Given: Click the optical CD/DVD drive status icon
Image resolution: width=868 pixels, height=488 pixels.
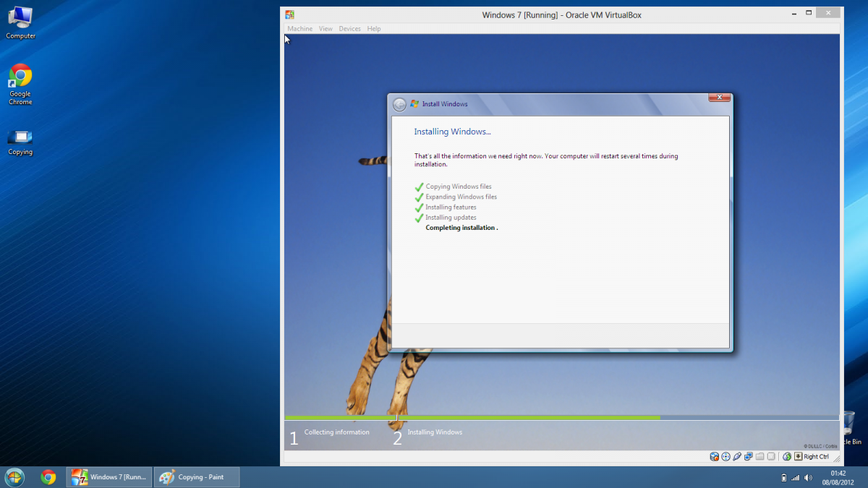Looking at the screenshot, I should 726,456.
